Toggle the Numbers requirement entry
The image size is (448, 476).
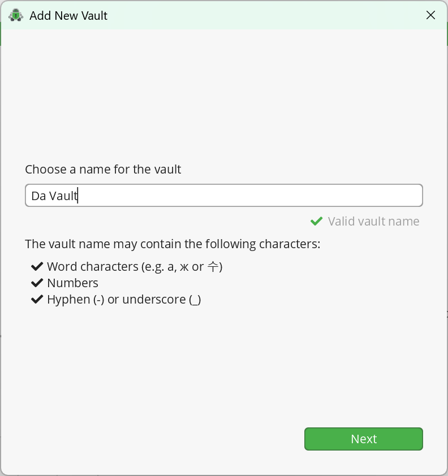[x=72, y=283]
